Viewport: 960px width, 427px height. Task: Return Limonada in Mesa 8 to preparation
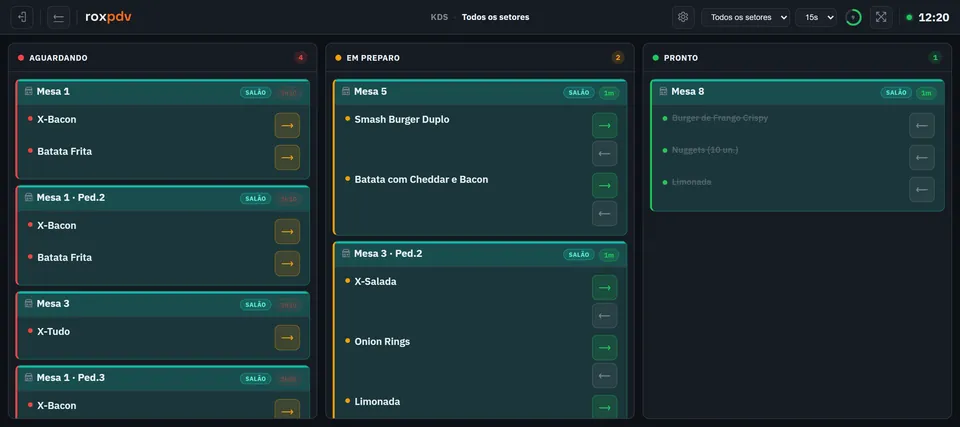point(921,189)
